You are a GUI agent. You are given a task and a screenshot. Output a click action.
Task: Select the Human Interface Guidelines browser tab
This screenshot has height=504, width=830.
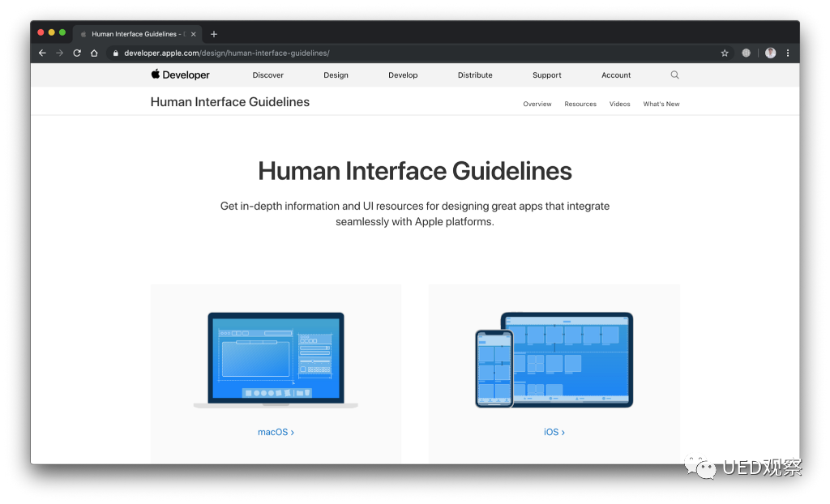137,34
